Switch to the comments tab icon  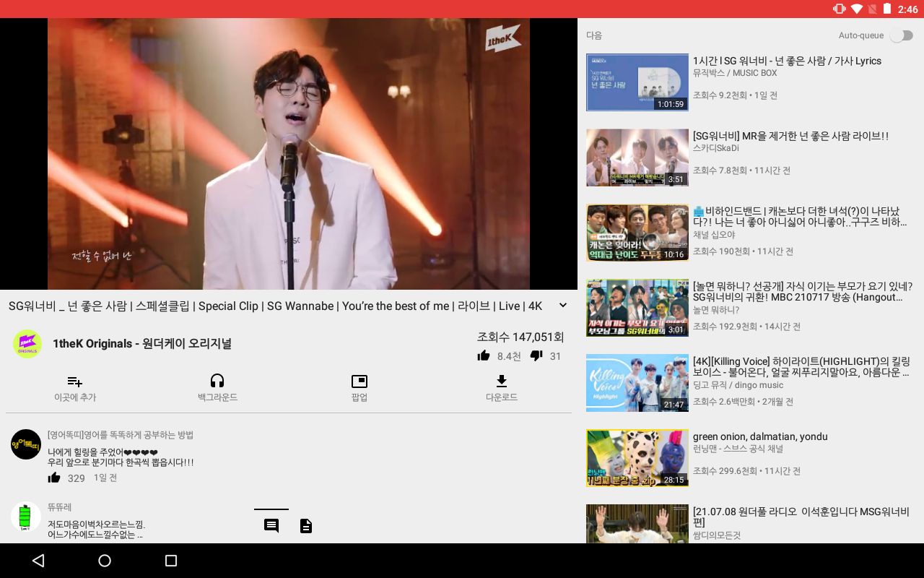[271, 526]
